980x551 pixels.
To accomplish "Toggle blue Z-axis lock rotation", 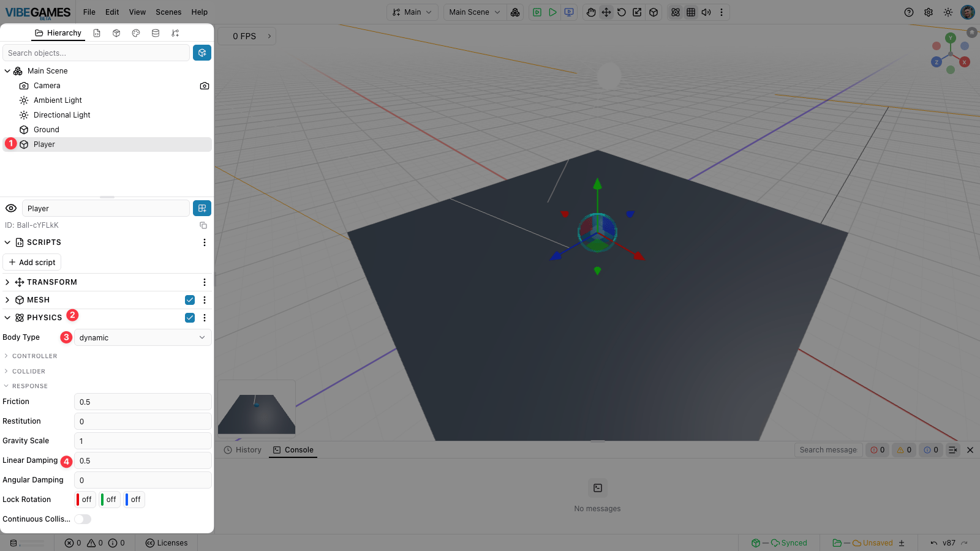I will point(134,500).
